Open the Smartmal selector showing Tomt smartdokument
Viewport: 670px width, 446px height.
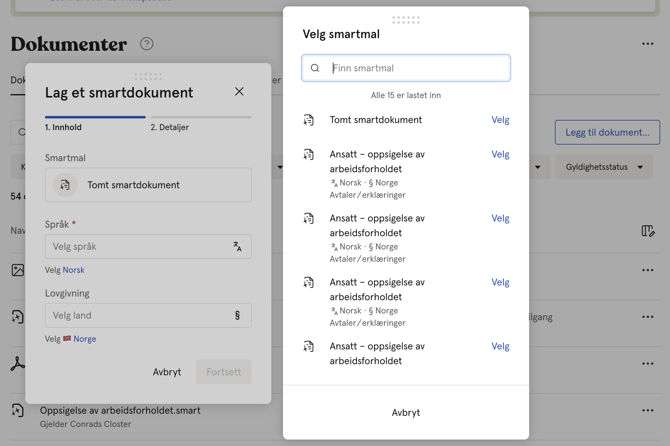coord(148,185)
